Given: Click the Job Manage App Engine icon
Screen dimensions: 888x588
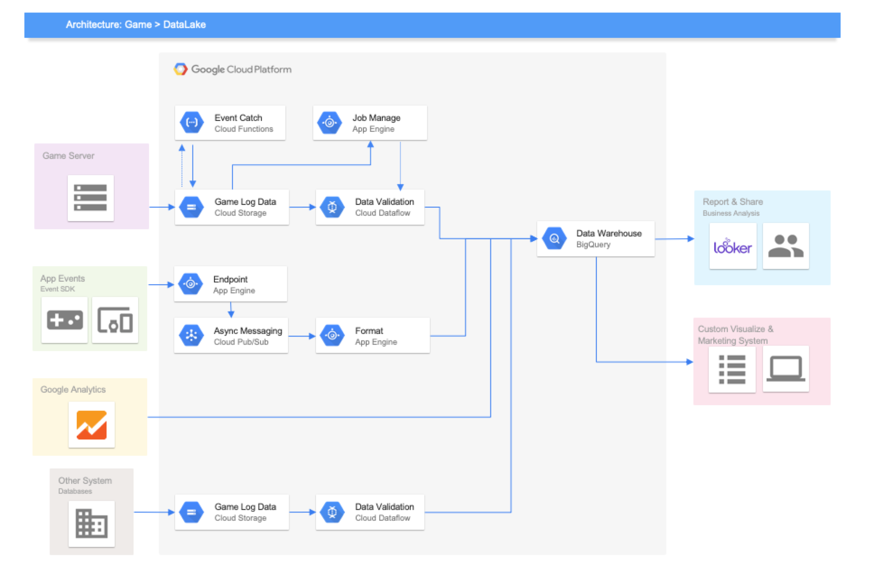Looking at the screenshot, I should point(329,122).
